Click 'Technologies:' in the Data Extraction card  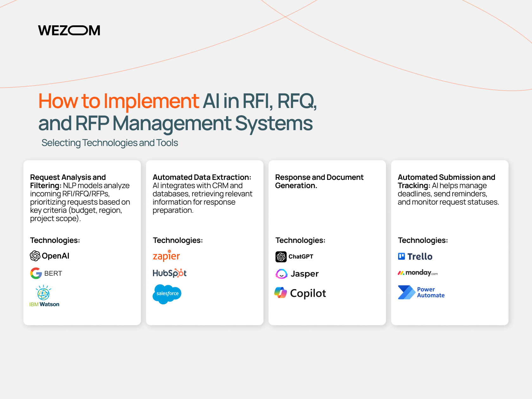point(178,240)
